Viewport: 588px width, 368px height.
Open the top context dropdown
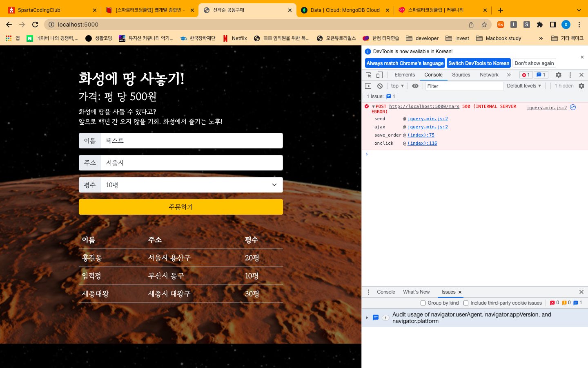pos(397,86)
